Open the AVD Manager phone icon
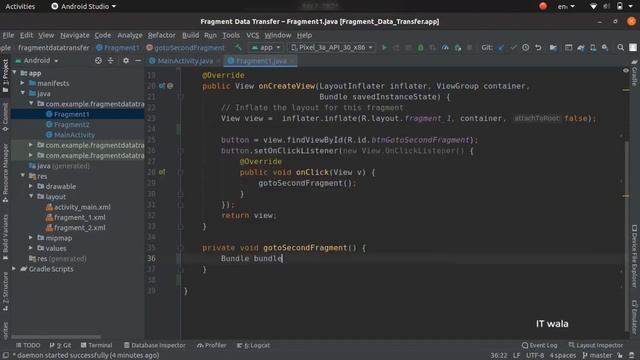Screen dimensions: 640x360 593,48
